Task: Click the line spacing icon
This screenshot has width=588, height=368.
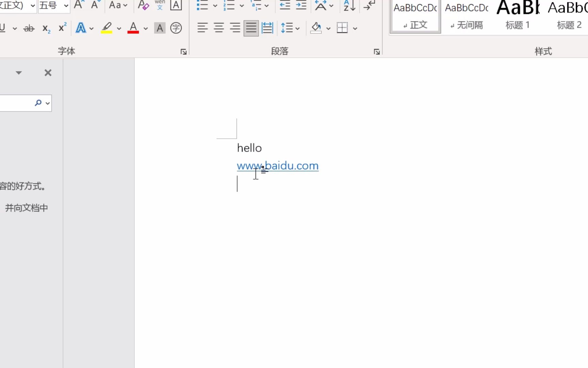Action: click(287, 28)
